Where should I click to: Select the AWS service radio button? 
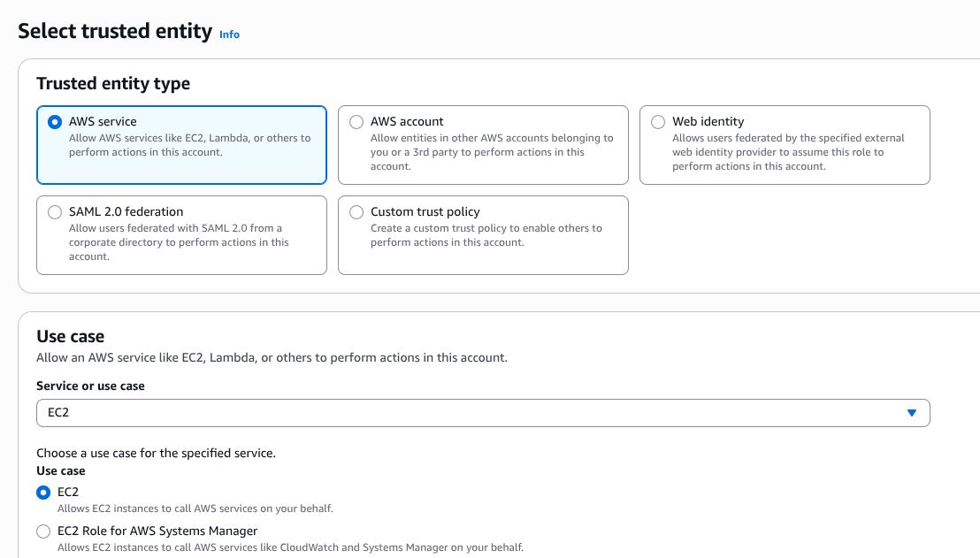pyautogui.click(x=55, y=122)
